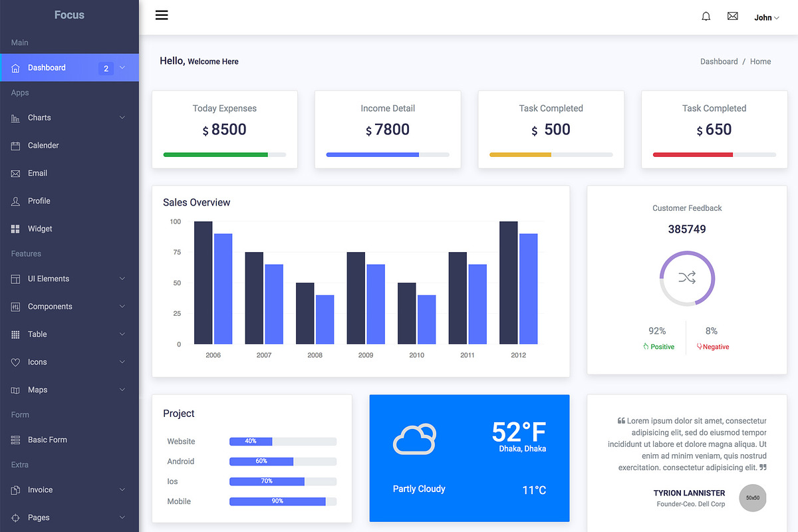Click the shuffle icon in Customer Feedback circle

(686, 279)
